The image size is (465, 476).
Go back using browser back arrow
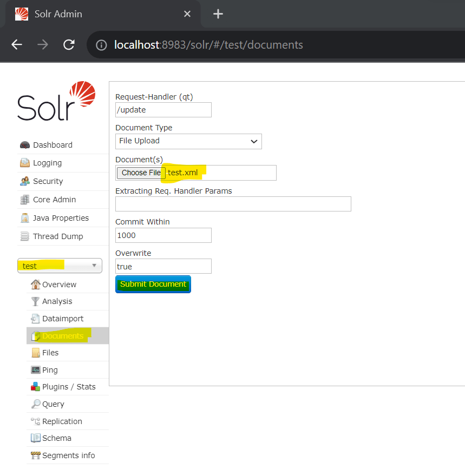point(17,45)
